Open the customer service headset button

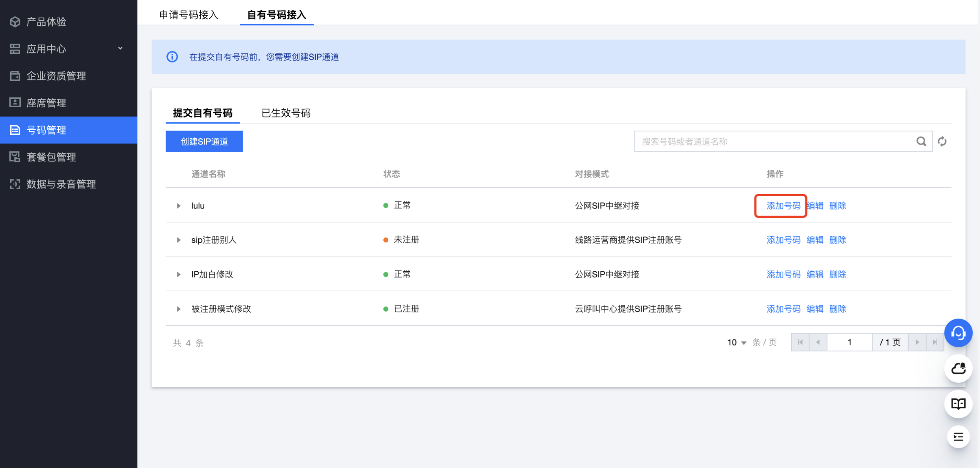click(958, 333)
